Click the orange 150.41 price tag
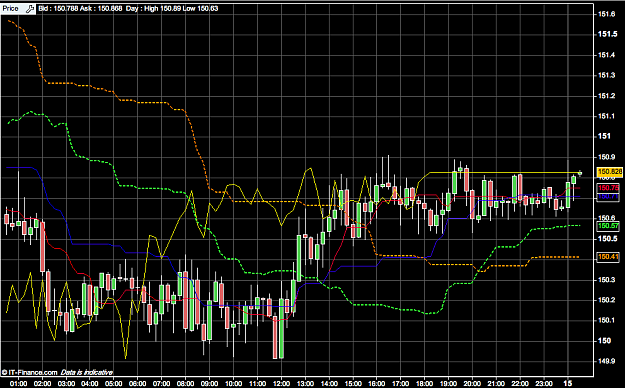The width and height of the screenshot is (625, 388). (x=608, y=257)
